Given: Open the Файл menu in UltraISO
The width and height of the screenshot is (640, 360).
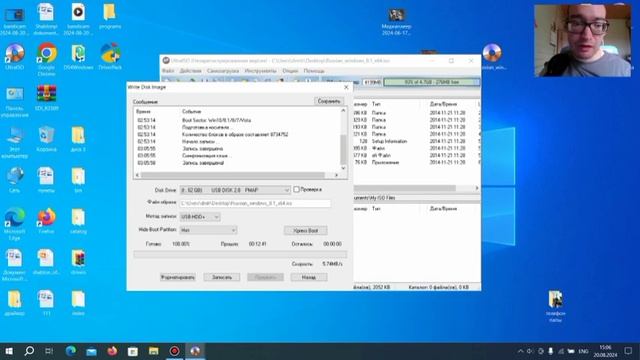Looking at the screenshot, I should (168, 71).
